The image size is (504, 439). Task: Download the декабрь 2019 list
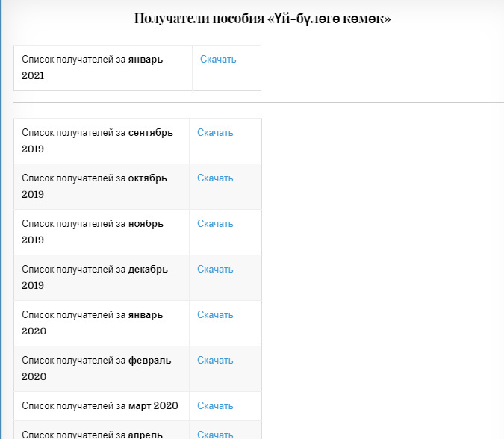coord(215,270)
